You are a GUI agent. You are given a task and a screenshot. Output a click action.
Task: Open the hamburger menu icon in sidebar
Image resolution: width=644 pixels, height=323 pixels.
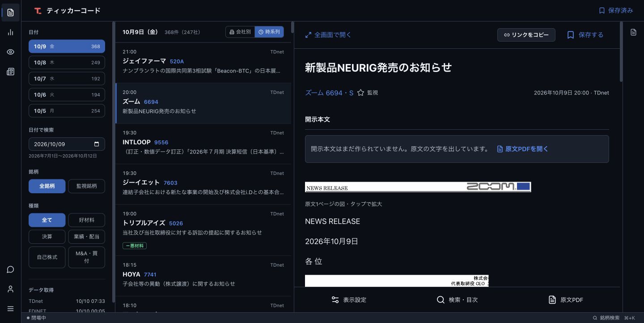click(11, 309)
